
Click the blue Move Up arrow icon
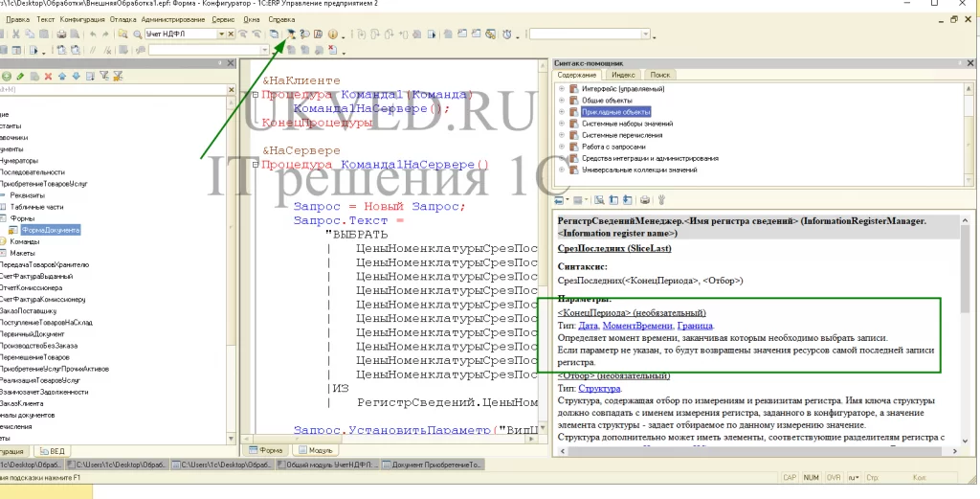click(62, 76)
